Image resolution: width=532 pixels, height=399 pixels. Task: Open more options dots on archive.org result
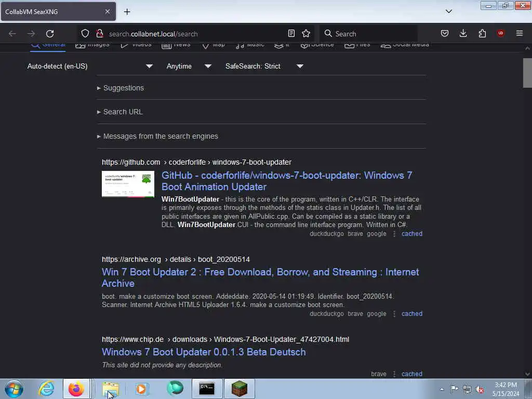pos(394,314)
